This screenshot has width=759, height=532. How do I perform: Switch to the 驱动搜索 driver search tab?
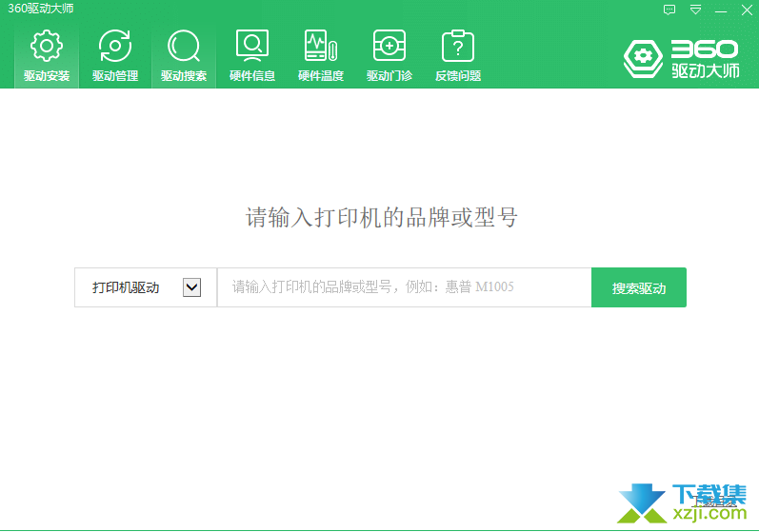pyautogui.click(x=184, y=55)
